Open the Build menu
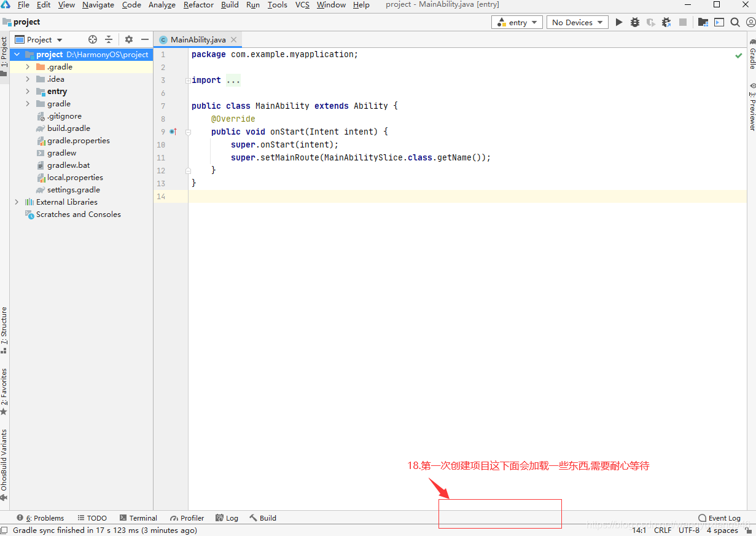The width and height of the screenshot is (756, 536). click(x=230, y=5)
